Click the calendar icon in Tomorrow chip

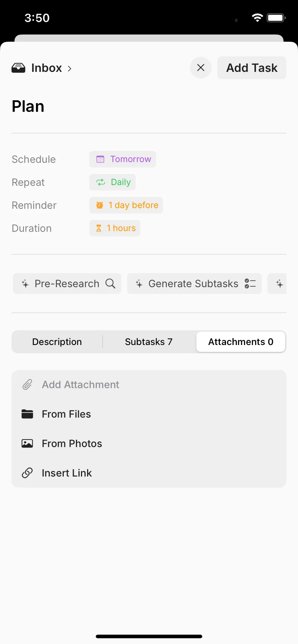coord(100,159)
